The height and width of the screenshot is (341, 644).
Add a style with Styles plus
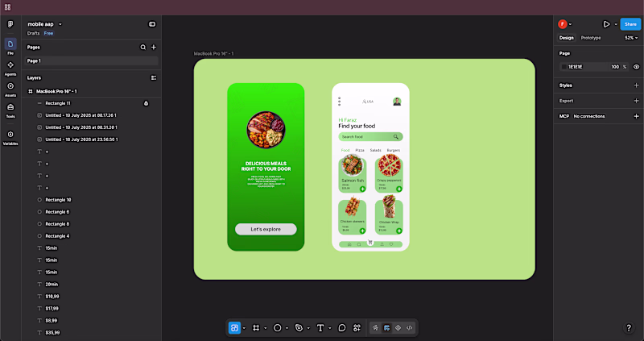636,85
